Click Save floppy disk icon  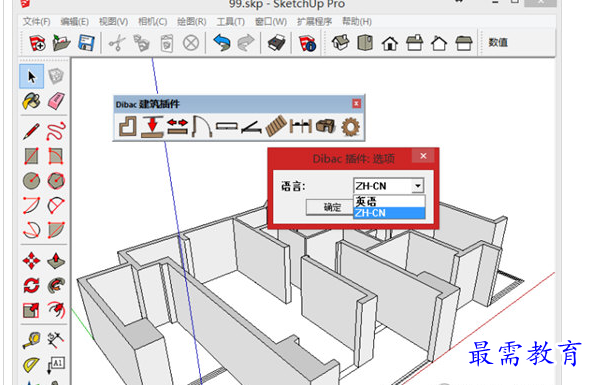[x=86, y=43]
